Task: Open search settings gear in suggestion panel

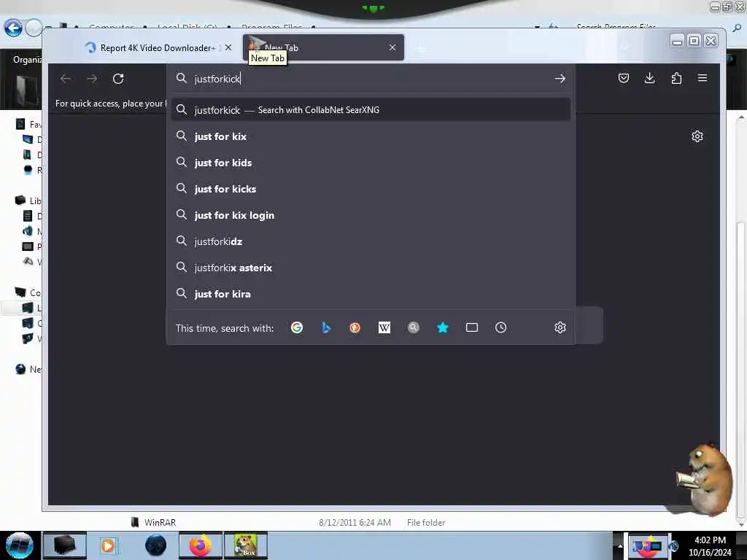Action: [560, 327]
